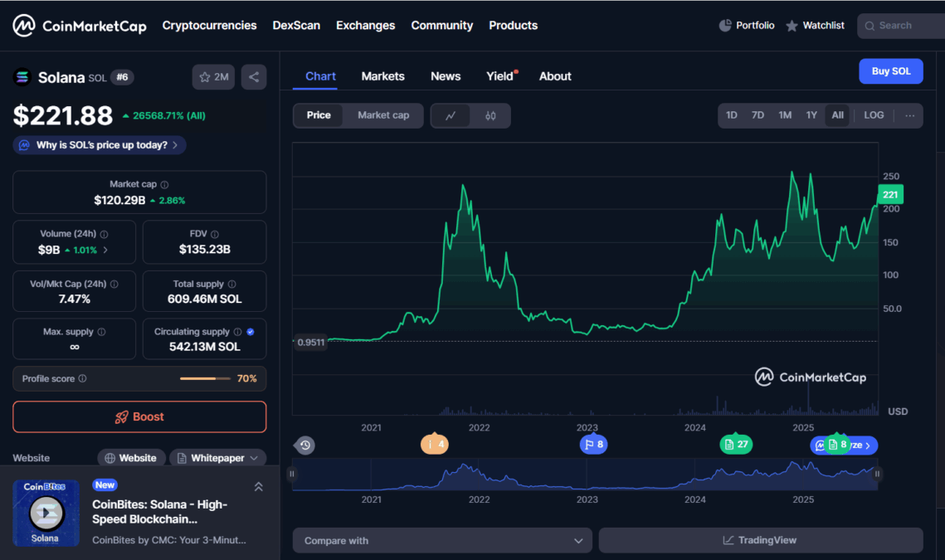The height and width of the screenshot is (560, 945).
Task: Open "Why is SOL's price up today?"
Action: [100, 145]
